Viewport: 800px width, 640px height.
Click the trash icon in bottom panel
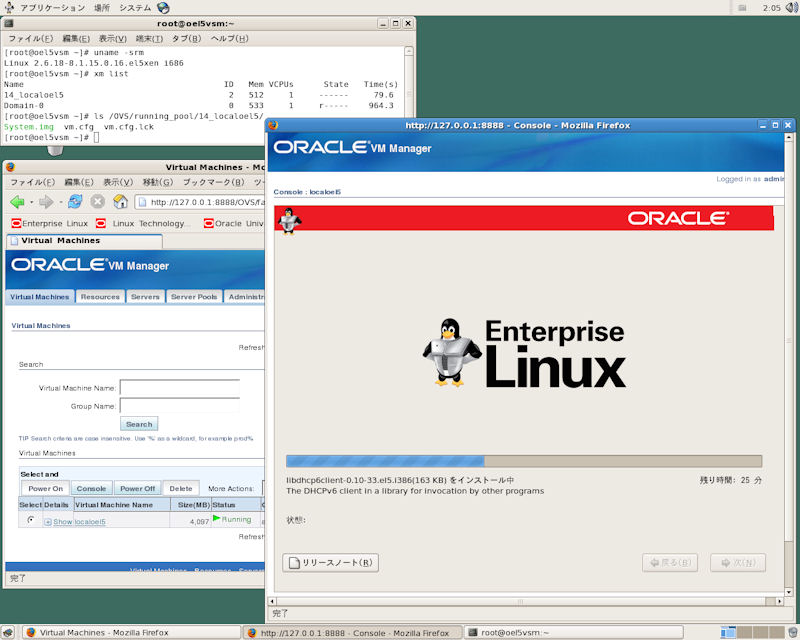tap(793, 632)
